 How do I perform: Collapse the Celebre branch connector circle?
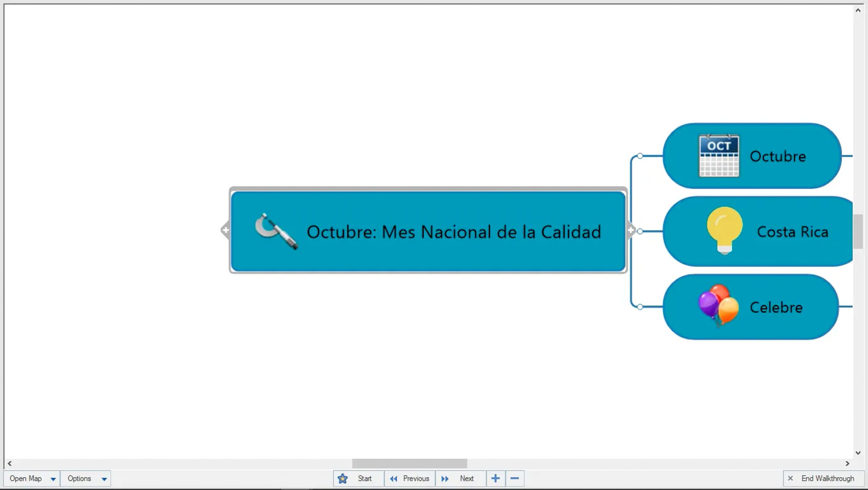pyautogui.click(x=640, y=307)
